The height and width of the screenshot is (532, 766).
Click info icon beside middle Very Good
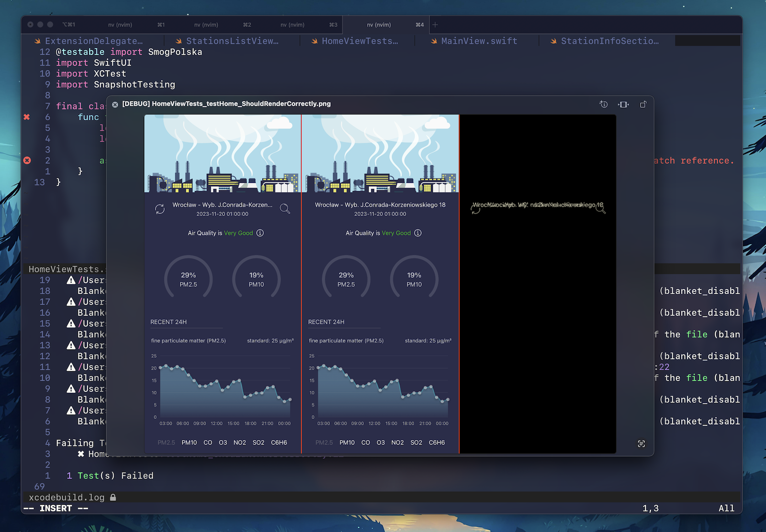(418, 233)
